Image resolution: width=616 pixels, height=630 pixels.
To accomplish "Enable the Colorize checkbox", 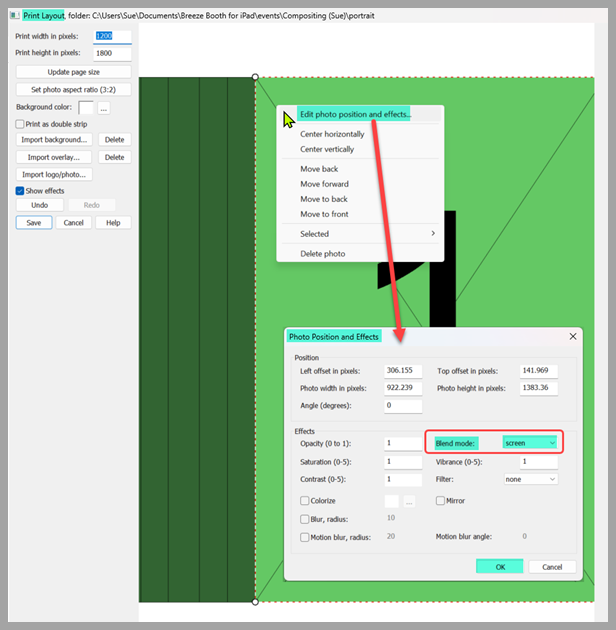I will coord(305,501).
